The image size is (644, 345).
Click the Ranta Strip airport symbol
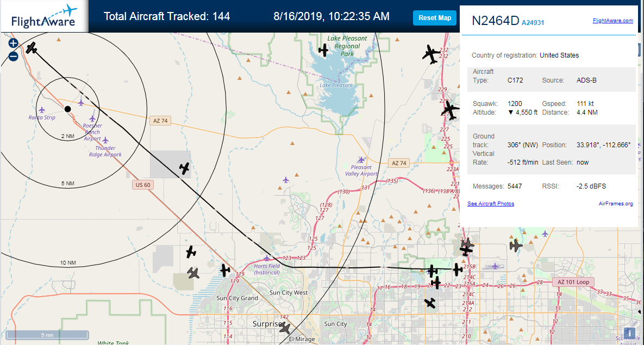[41, 110]
